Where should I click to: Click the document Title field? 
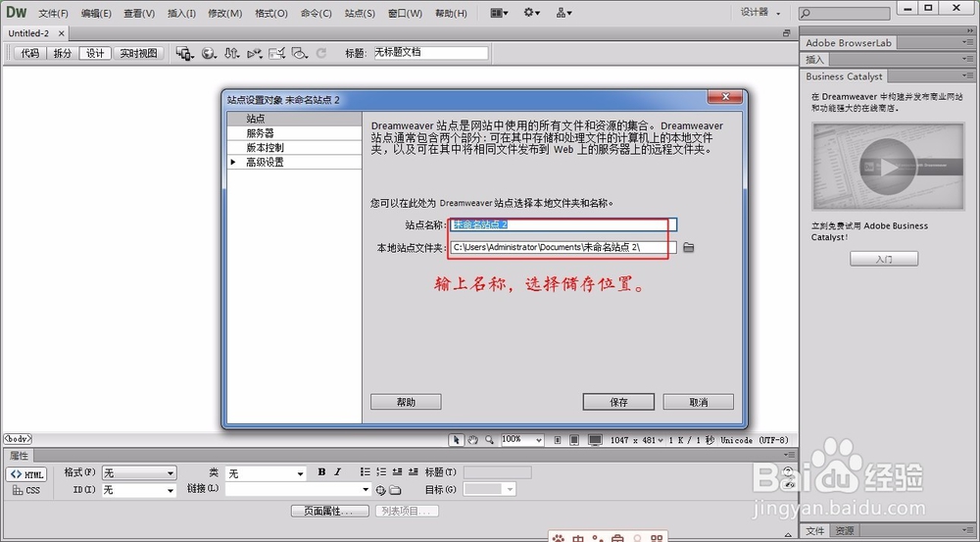point(430,53)
